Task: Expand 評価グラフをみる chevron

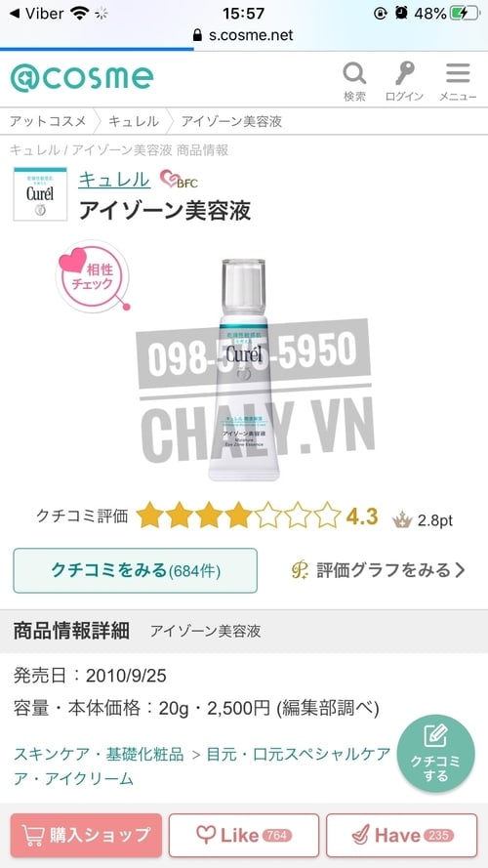Action: click(x=379, y=570)
